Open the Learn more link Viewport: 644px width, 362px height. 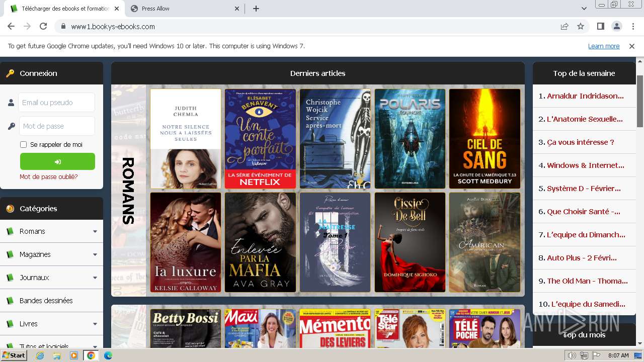click(604, 46)
